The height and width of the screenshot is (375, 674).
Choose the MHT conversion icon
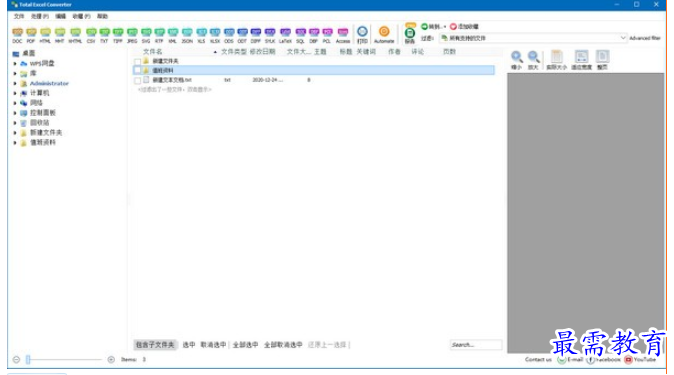tap(60, 35)
